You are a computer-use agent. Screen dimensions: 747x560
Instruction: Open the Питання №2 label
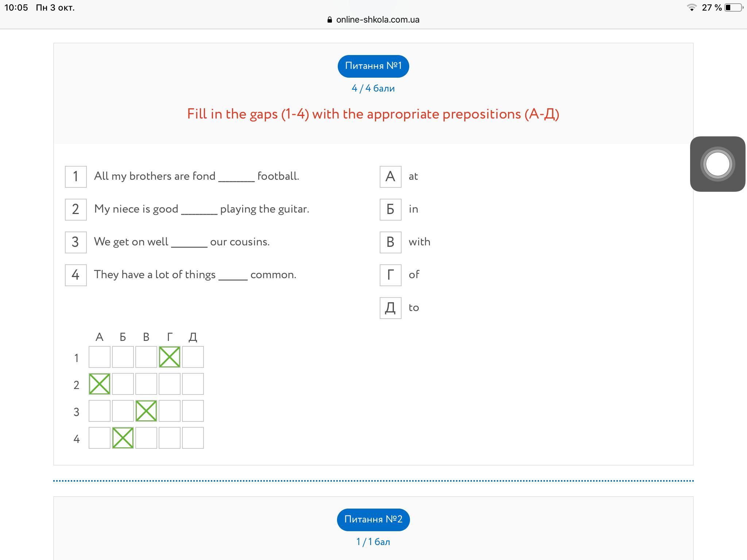point(373,520)
